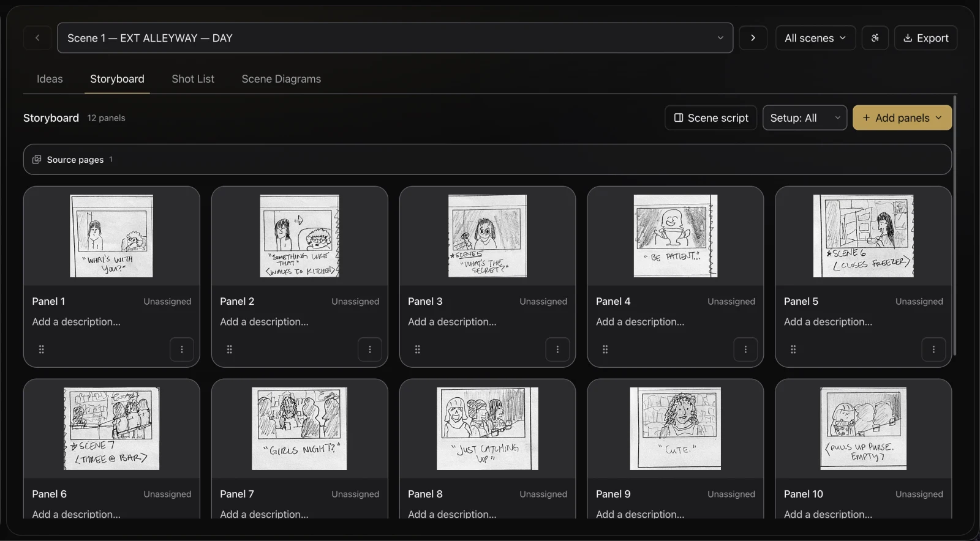Image resolution: width=980 pixels, height=541 pixels.
Task: Open Panel 8 "Just catching up" sketch
Action: coord(488,428)
